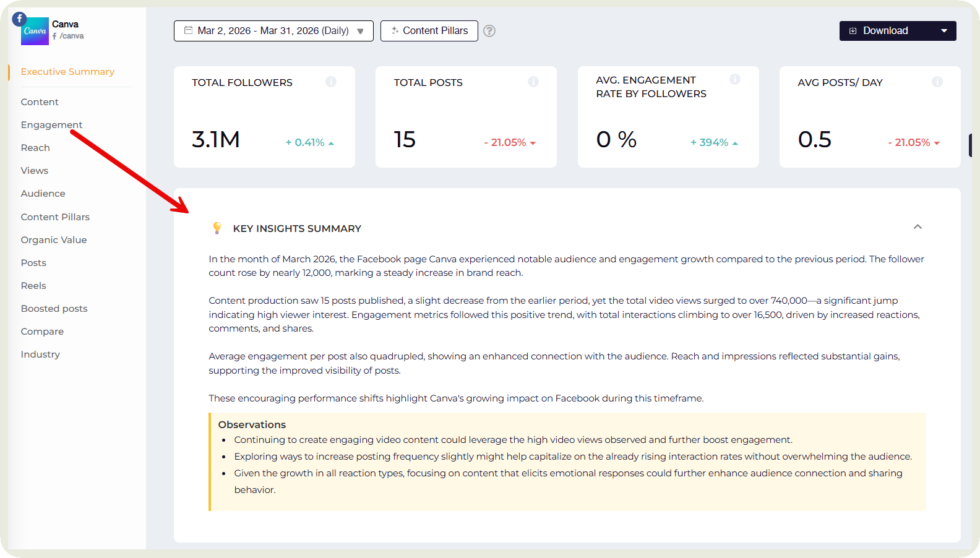Screen dimensions: 980x558
Task: Open Executive Summary section
Action: pyautogui.click(x=67, y=72)
